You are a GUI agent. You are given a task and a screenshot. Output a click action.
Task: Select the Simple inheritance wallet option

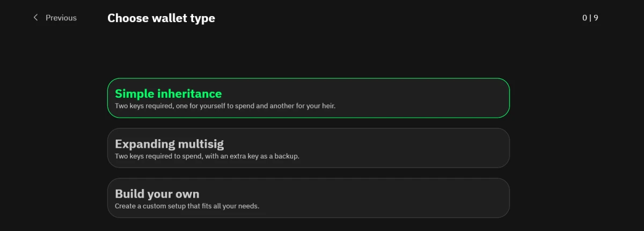click(308, 98)
